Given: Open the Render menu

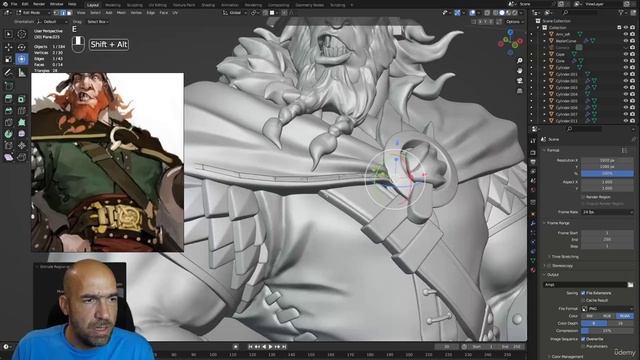Looking at the screenshot, I should (x=39, y=4).
